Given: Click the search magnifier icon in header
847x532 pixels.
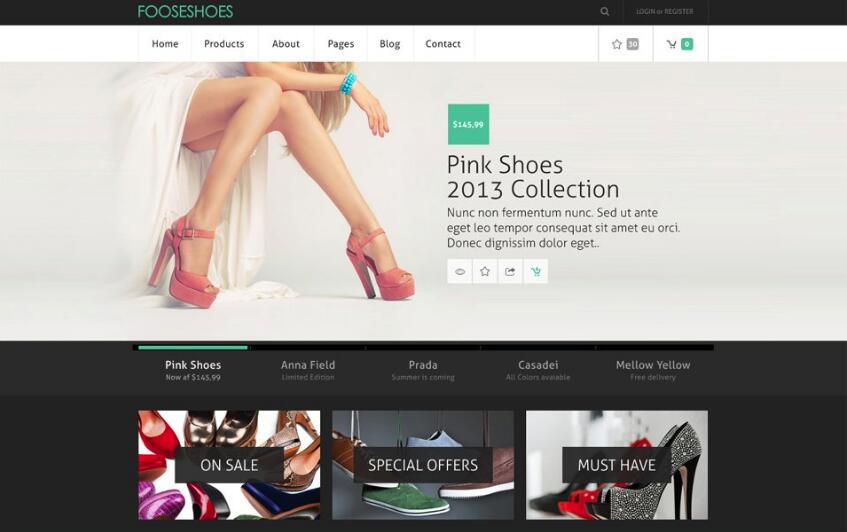Looking at the screenshot, I should (604, 11).
